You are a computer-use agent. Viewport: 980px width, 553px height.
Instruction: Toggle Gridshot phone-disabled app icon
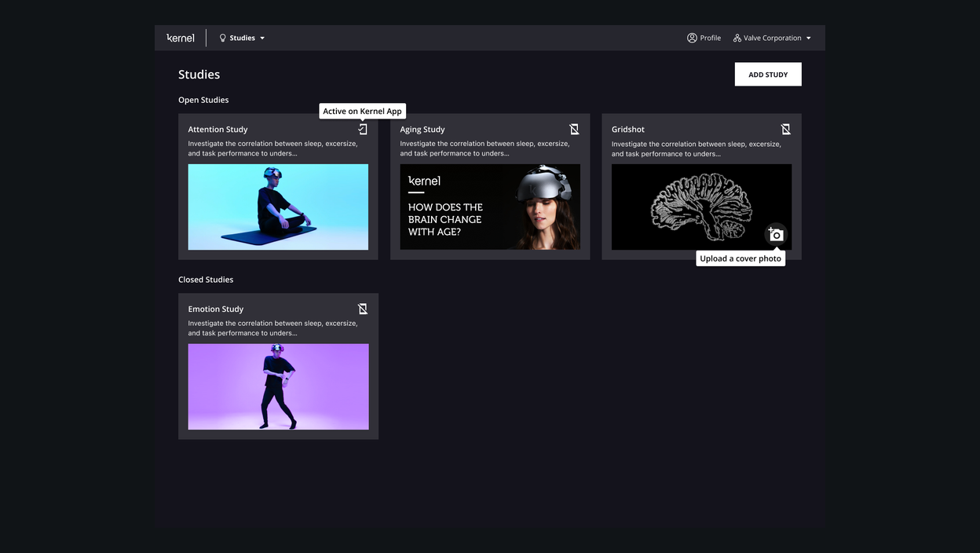point(786,129)
